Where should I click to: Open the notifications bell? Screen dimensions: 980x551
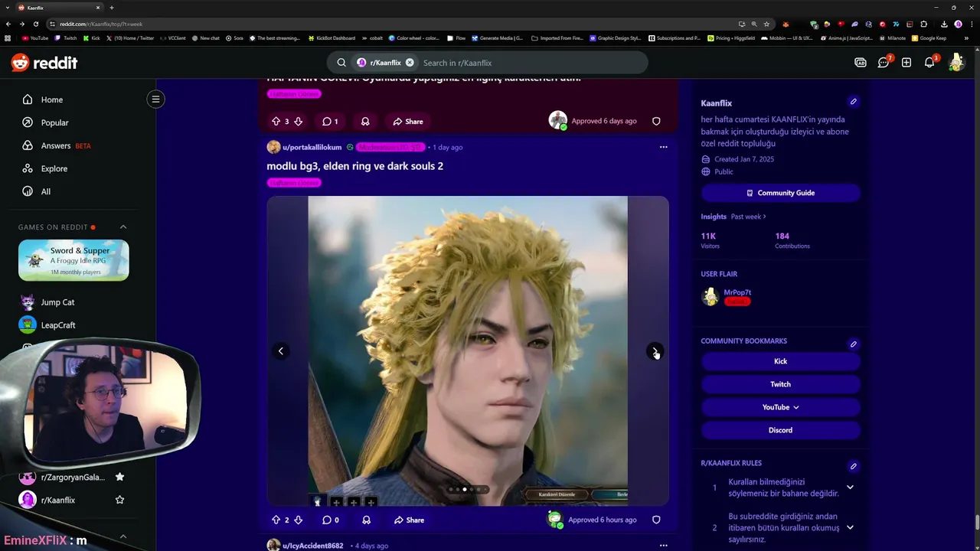(929, 63)
